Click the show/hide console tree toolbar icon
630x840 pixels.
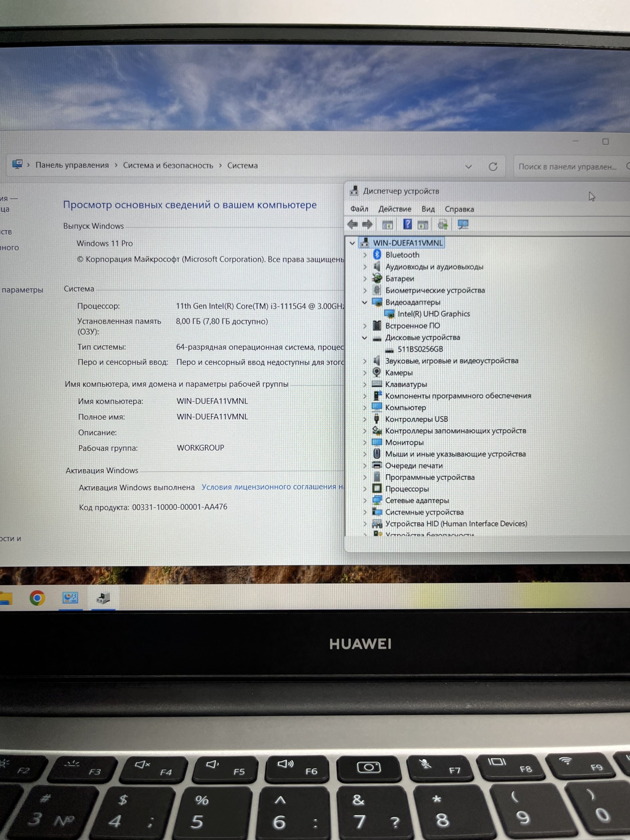387,225
